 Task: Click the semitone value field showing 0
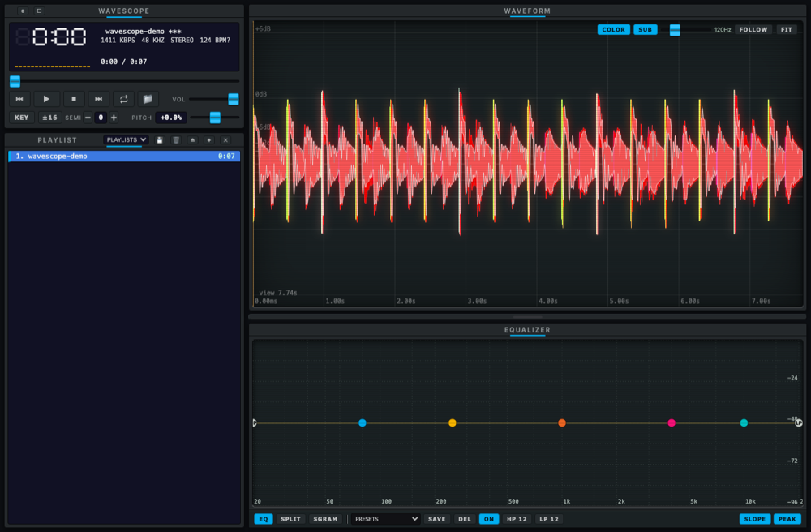101,118
